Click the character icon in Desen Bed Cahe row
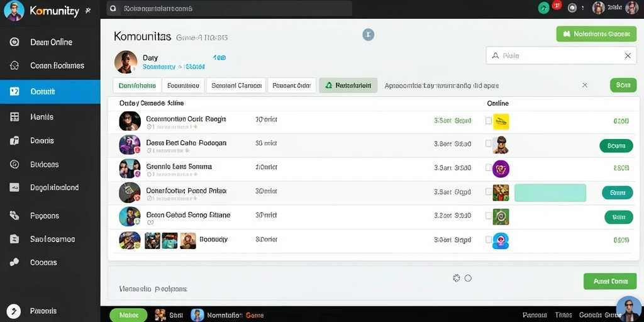This screenshot has height=322, width=644. point(501,145)
